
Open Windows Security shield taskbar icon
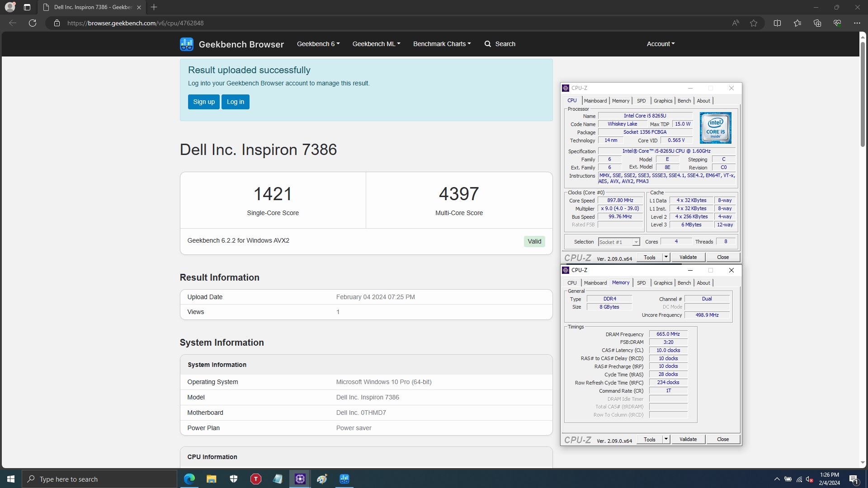[234, 479]
